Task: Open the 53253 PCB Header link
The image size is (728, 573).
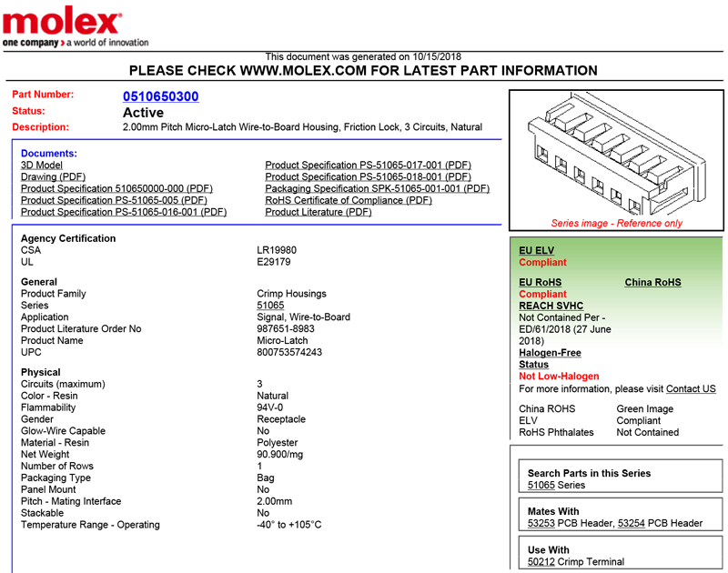Action: (x=542, y=524)
